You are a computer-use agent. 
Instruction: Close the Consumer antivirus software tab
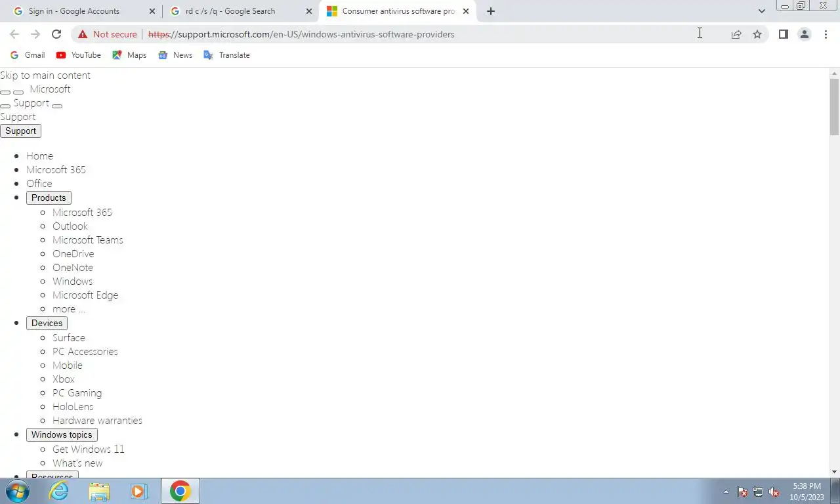465,11
